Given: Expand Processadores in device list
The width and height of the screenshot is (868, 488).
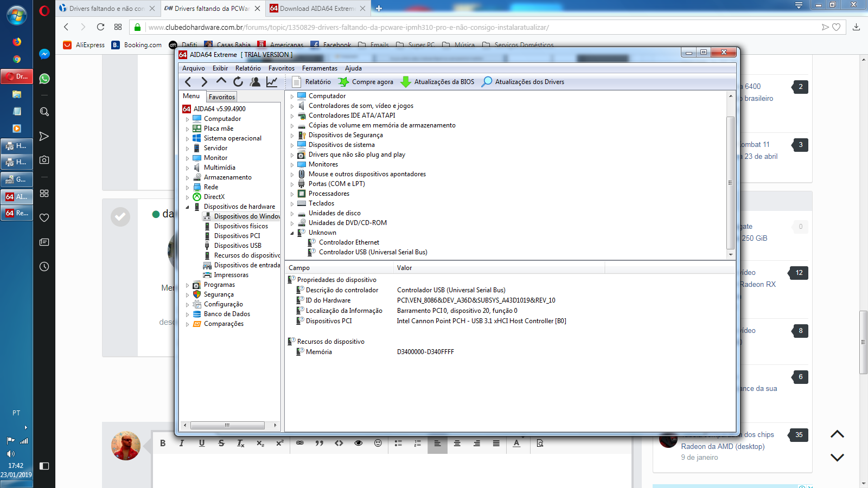Looking at the screenshot, I should click(x=292, y=194).
